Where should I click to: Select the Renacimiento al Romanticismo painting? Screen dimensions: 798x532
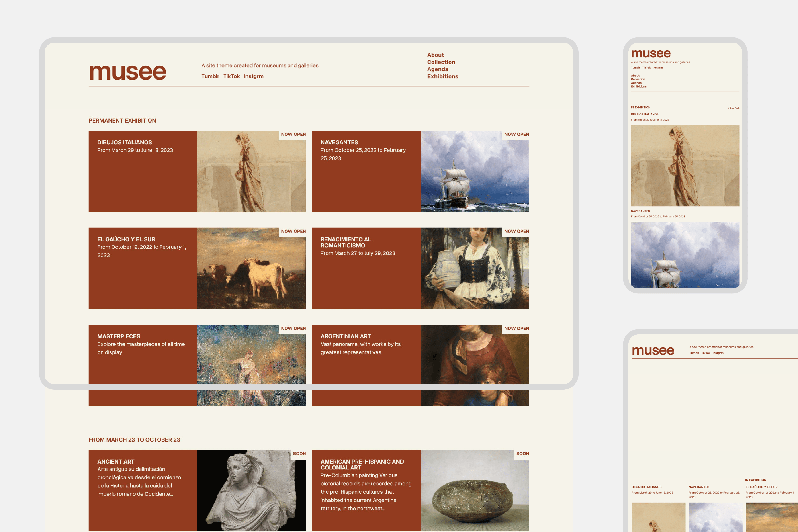click(474, 268)
